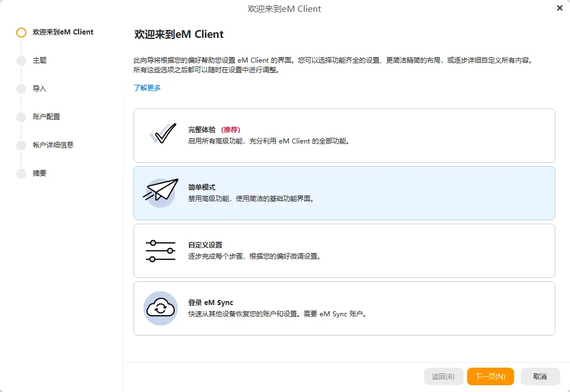Click text 快速从其他设备恢复您的账户和设置。需要 eM Sync 账户。
The height and width of the screenshot is (392, 570).
click(278, 314)
